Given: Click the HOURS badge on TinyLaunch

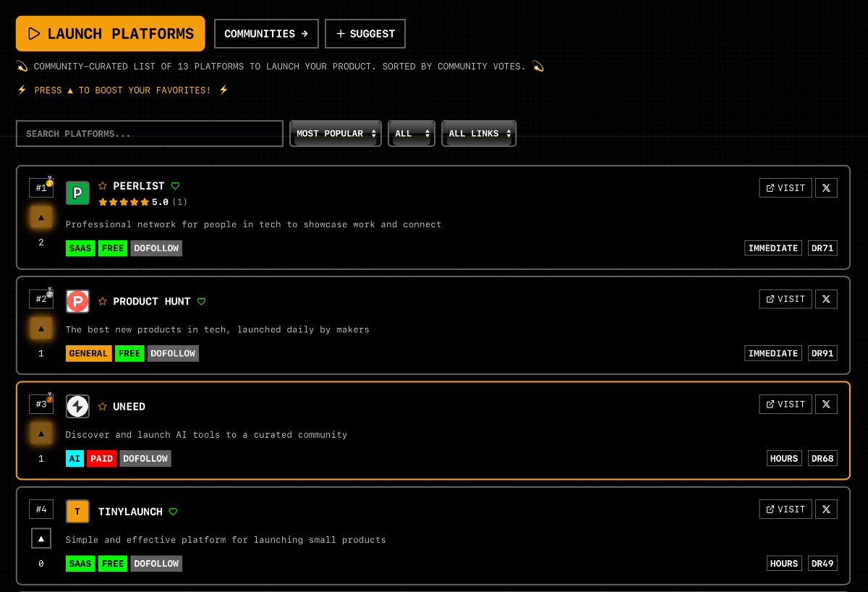Looking at the screenshot, I should click(784, 563).
